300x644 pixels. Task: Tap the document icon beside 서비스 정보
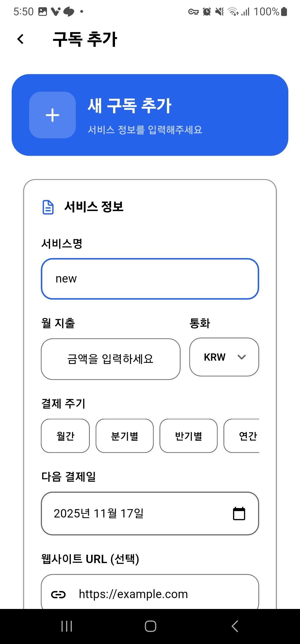(x=48, y=207)
